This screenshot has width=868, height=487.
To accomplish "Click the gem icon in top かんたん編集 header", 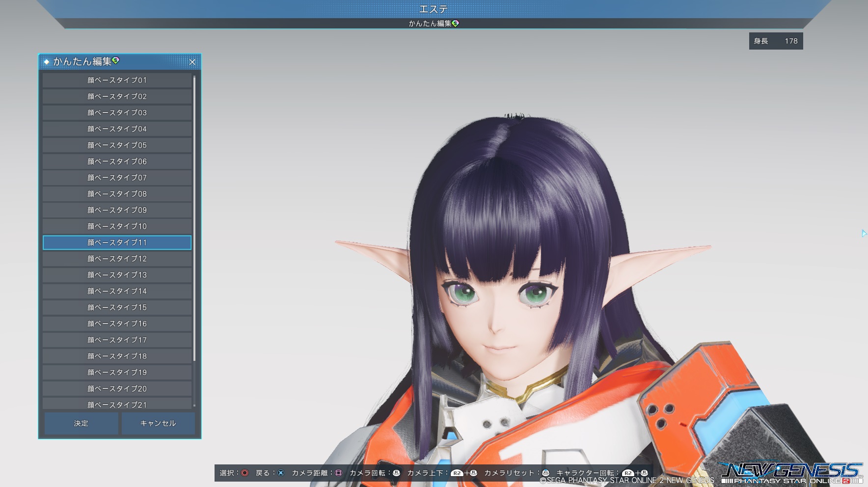I will click(456, 23).
